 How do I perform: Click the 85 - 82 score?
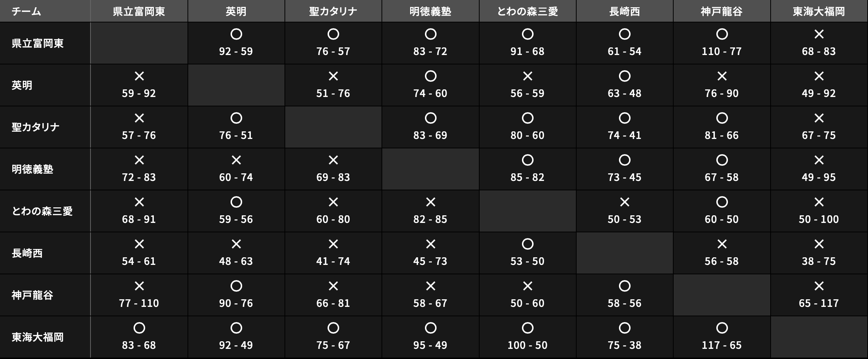click(x=527, y=177)
